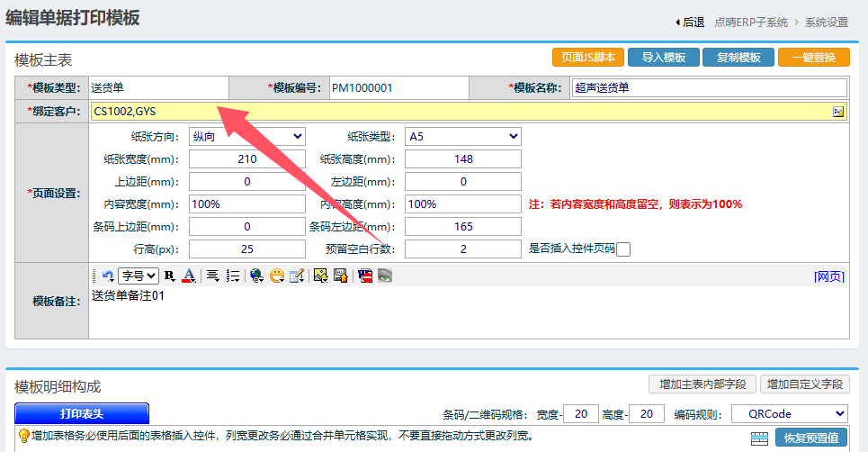Image resolution: width=868 pixels, height=452 pixels.
Task: Click the eye preview icon in the editor
Action: coord(385,276)
